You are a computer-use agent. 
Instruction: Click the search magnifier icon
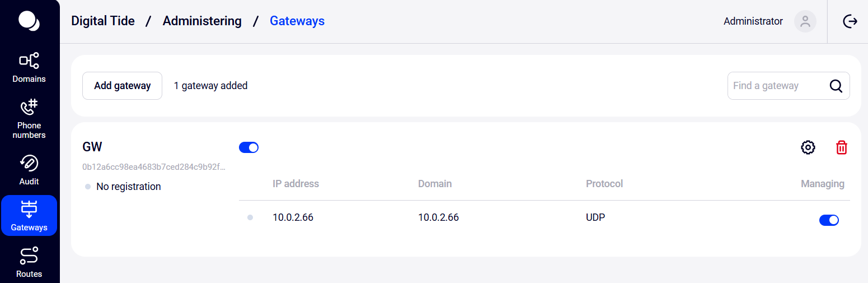point(836,86)
